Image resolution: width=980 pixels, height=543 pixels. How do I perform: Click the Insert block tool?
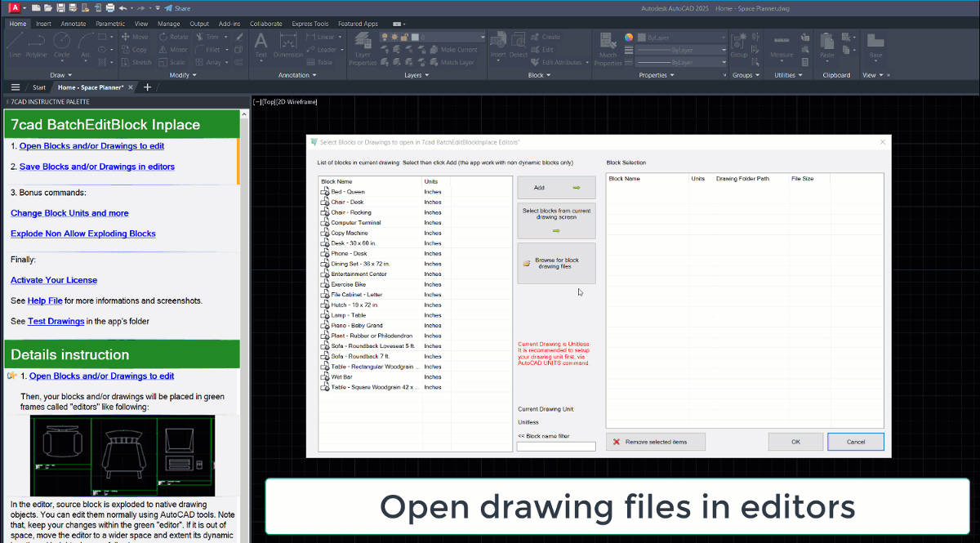pyautogui.click(x=498, y=45)
